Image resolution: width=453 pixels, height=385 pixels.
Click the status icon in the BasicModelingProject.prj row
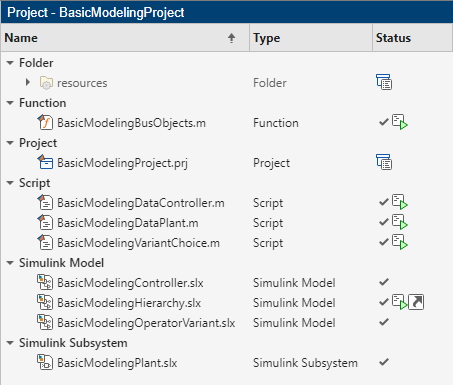[384, 162]
